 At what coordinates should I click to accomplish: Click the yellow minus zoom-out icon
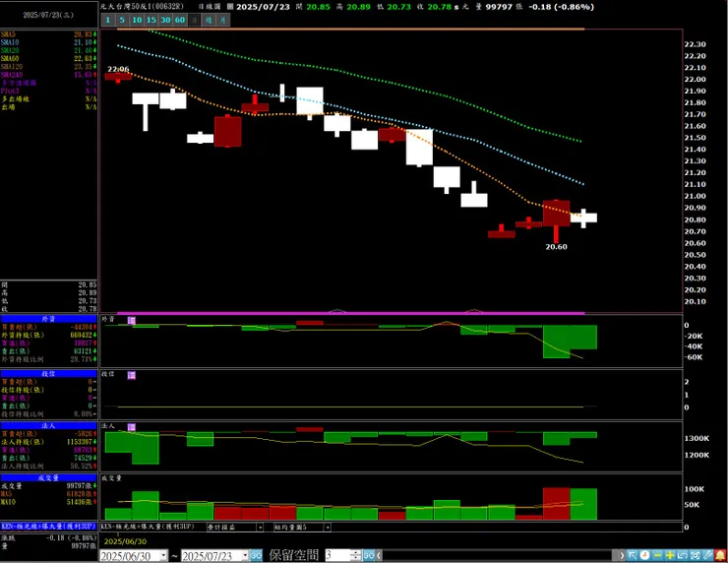click(657, 555)
